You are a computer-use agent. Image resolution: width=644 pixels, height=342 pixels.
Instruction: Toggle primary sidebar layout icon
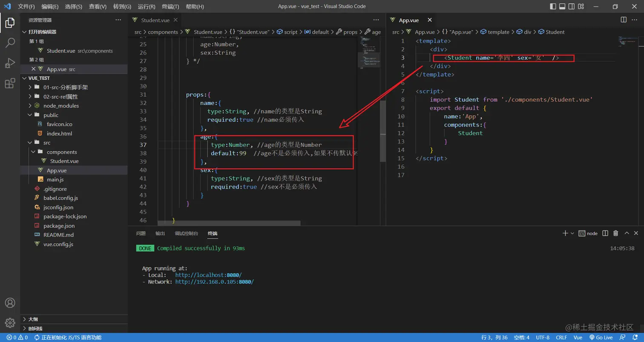point(553,6)
